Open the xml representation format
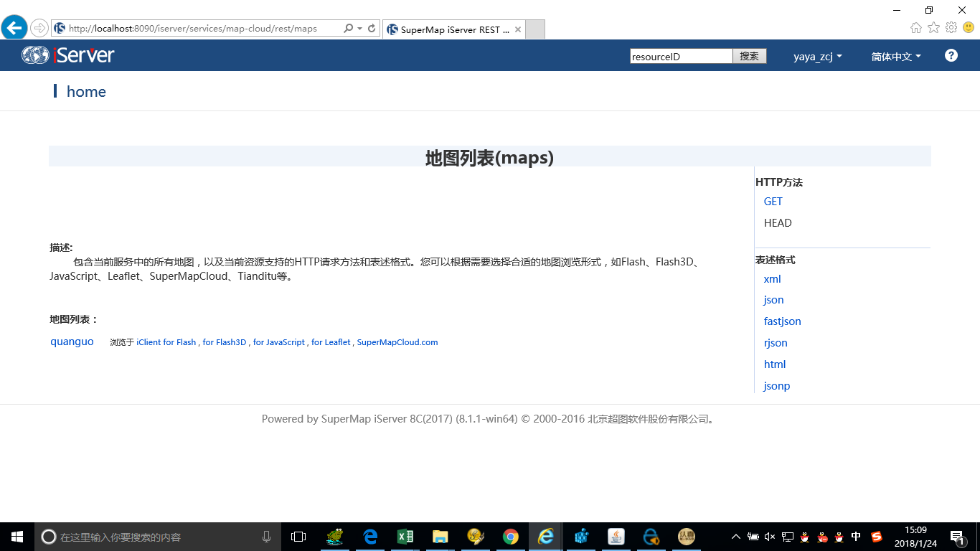The width and height of the screenshot is (980, 551). pyautogui.click(x=772, y=279)
